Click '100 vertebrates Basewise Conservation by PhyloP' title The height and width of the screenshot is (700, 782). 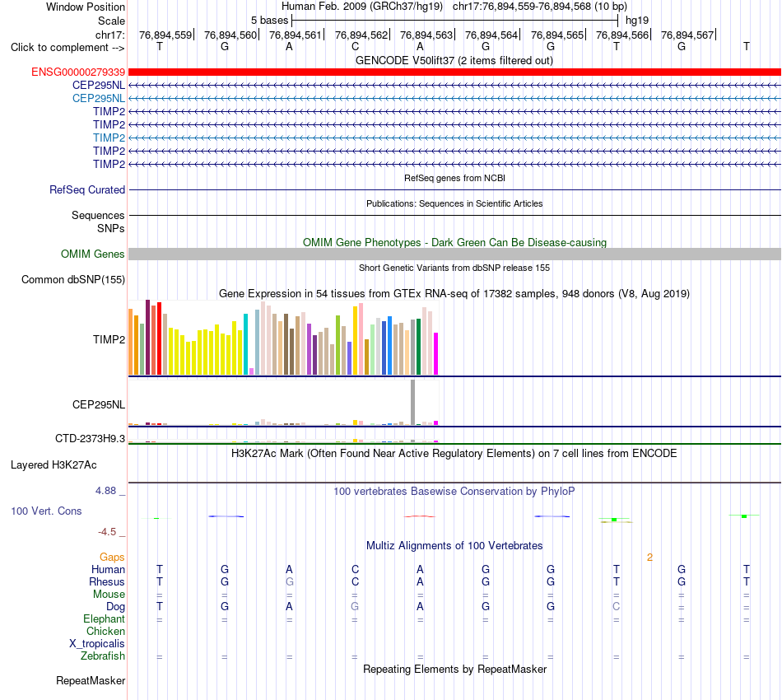click(454, 491)
